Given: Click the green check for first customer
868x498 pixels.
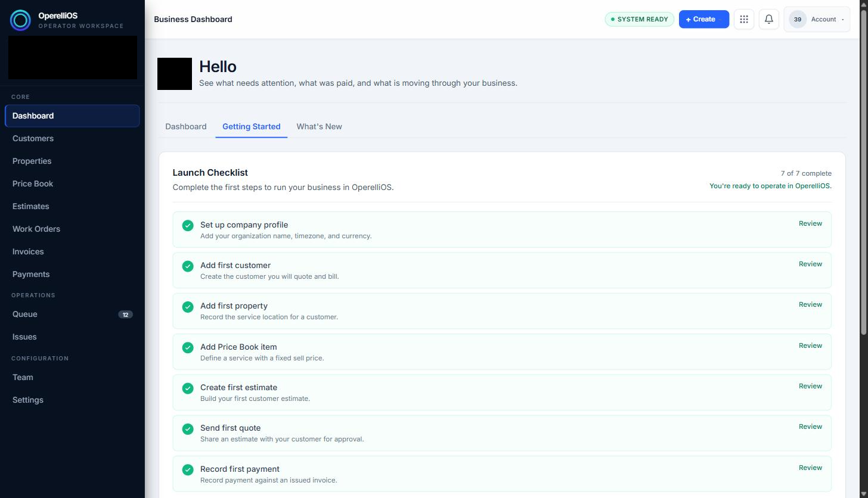Looking at the screenshot, I should 188,266.
